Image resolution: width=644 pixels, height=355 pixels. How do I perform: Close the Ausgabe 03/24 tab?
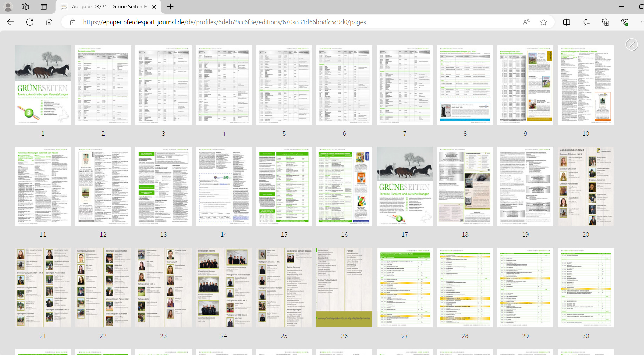tap(154, 7)
